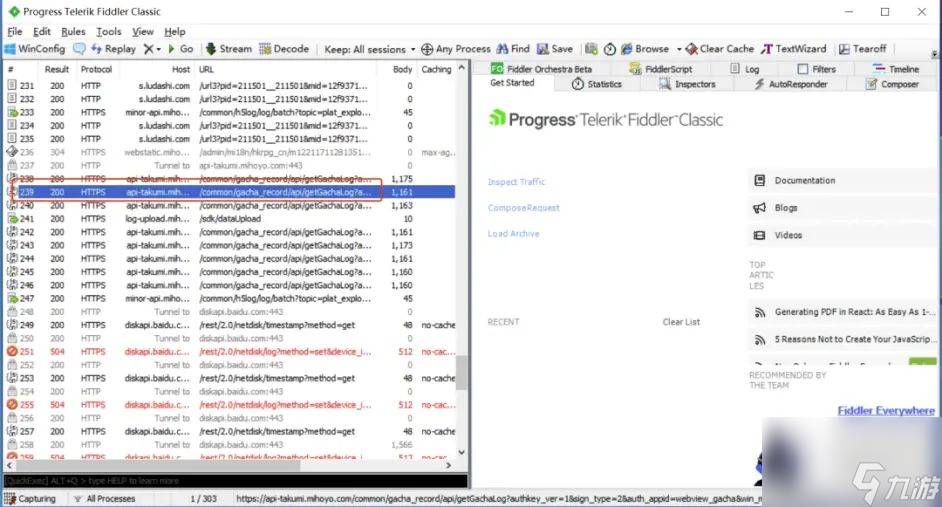Click the Any Process target icon

428,49
